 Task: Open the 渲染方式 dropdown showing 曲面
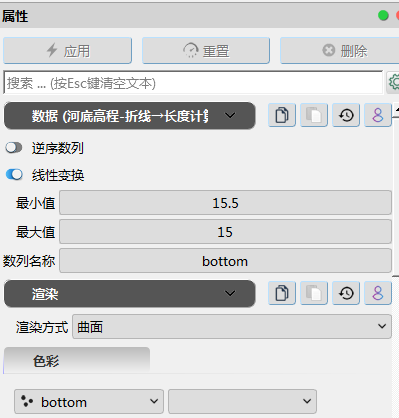click(x=232, y=327)
